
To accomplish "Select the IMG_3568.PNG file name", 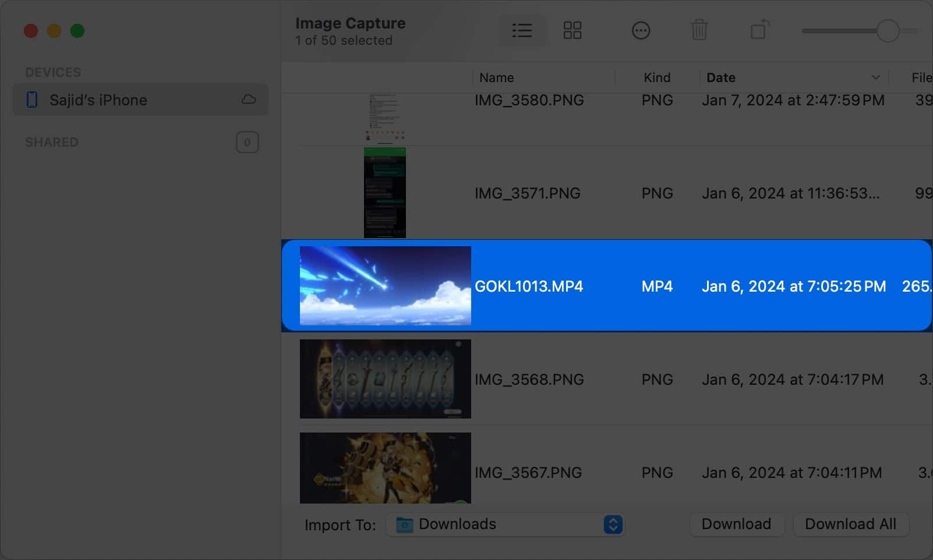I will pos(529,380).
